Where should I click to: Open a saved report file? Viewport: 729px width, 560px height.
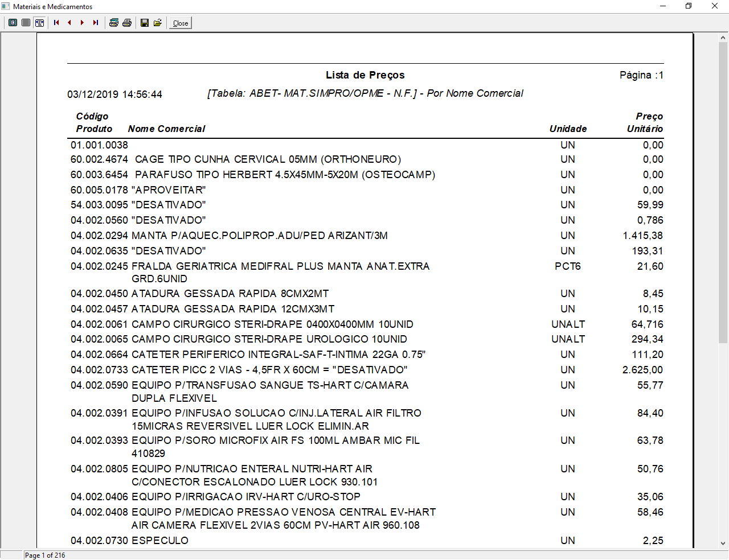(158, 23)
